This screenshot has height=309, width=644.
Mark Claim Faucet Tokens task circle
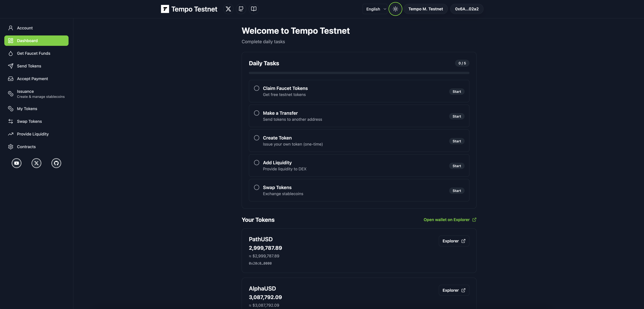256,88
